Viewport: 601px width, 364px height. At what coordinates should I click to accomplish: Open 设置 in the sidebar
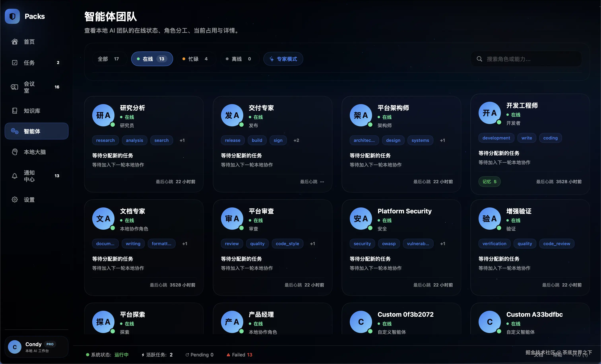37,200
